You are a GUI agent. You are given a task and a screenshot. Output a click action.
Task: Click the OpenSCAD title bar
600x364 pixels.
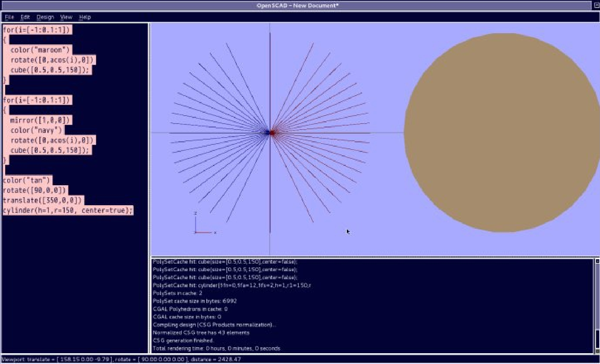coord(297,6)
